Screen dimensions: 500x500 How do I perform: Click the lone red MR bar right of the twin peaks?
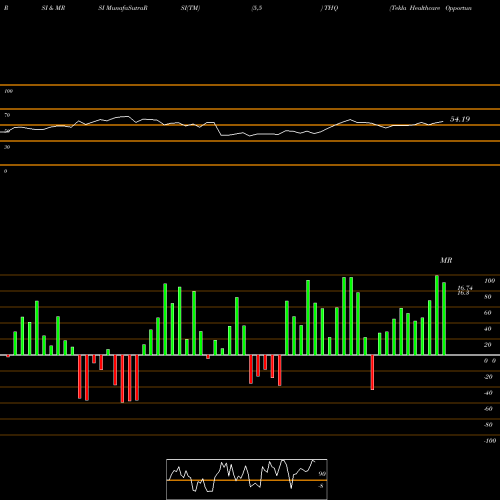coord(372,372)
